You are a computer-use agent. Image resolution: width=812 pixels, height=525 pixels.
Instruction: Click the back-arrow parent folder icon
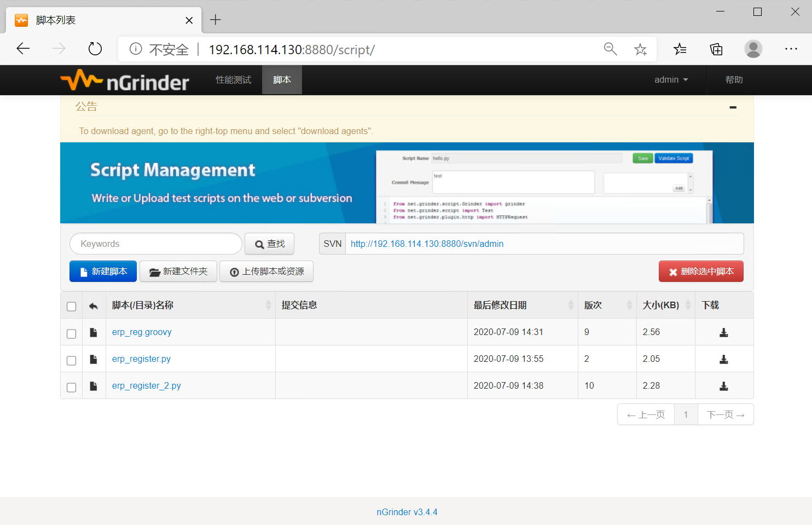(x=94, y=306)
